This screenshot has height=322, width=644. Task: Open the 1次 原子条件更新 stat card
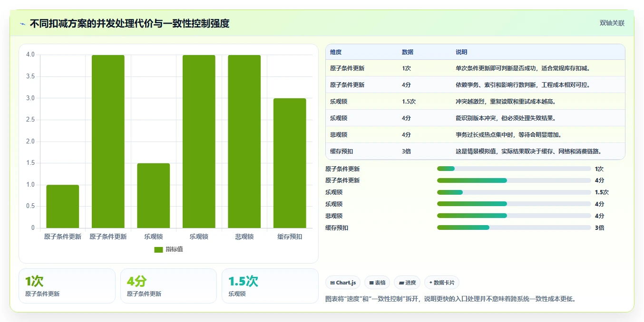pyautogui.click(x=67, y=286)
